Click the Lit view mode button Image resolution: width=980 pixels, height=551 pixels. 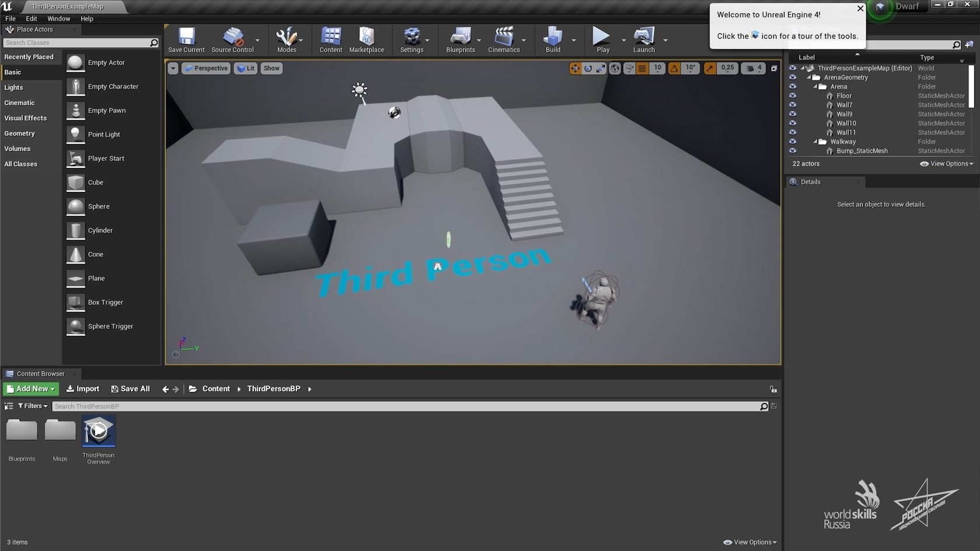pyautogui.click(x=246, y=68)
